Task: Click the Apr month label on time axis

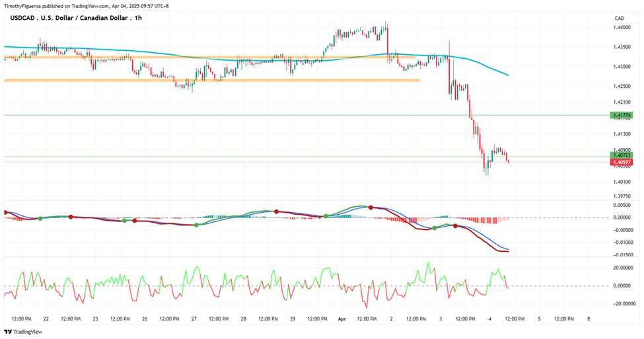Action: [341, 319]
